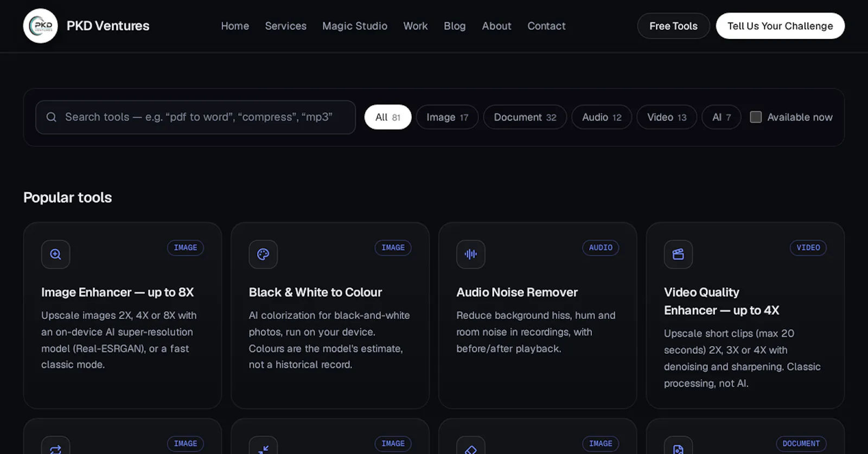Select the All 81 filter
868x454 pixels.
(388, 117)
